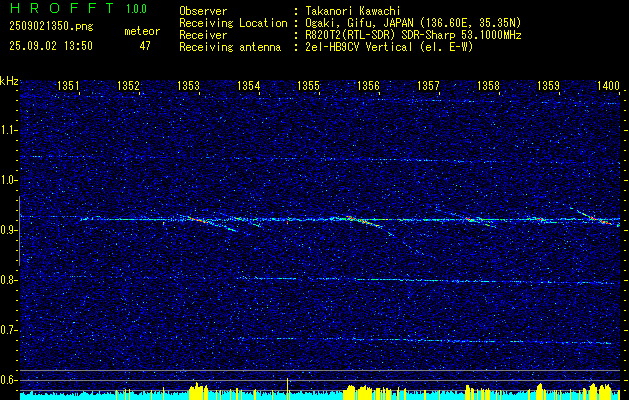
Task: Click the 1353 time marker
Action: 189,85
